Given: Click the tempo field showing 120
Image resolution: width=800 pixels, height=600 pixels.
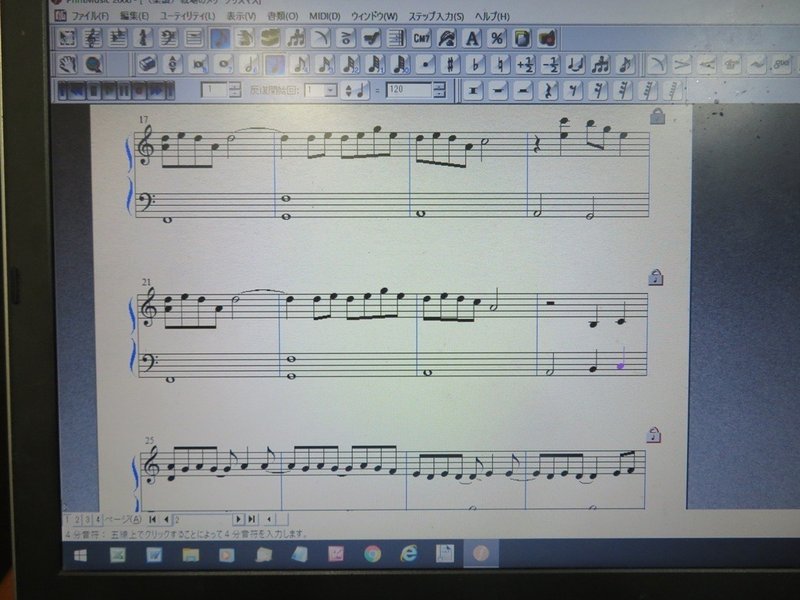Looking at the screenshot, I should (409, 90).
